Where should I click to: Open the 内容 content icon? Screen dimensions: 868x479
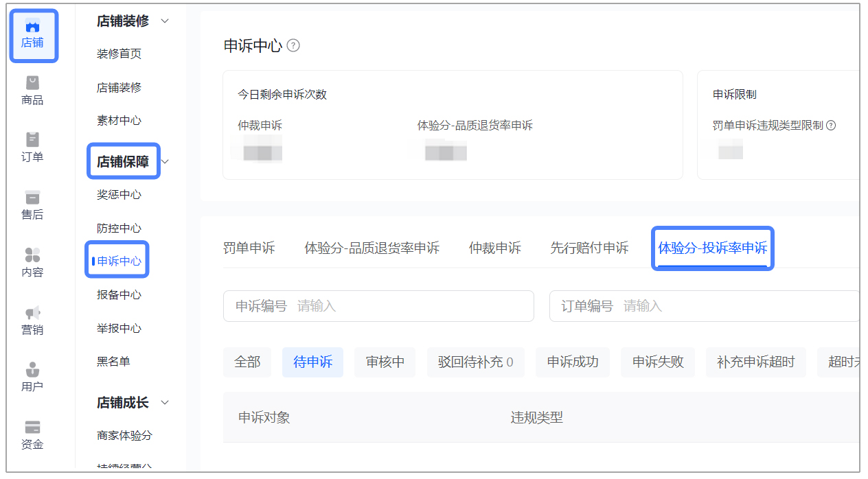(32, 255)
